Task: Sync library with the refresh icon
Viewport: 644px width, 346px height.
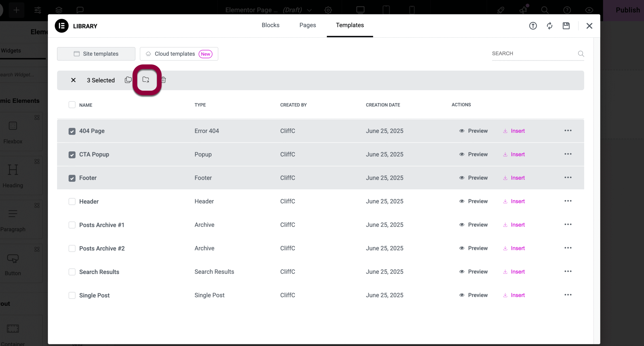Action: (549, 26)
